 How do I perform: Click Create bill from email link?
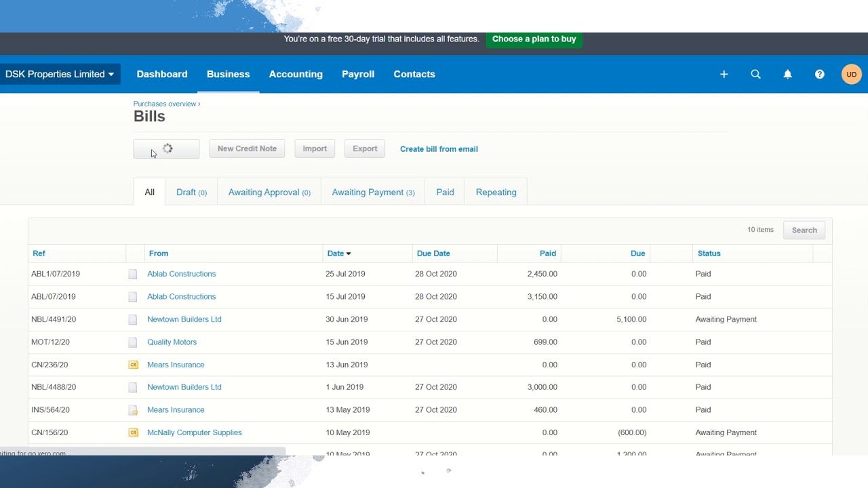click(439, 149)
